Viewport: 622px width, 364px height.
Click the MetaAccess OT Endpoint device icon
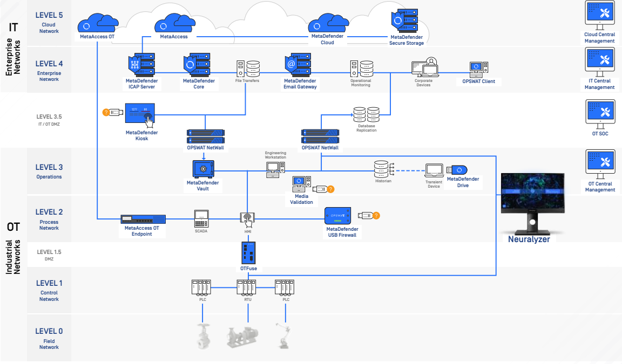coord(143,219)
